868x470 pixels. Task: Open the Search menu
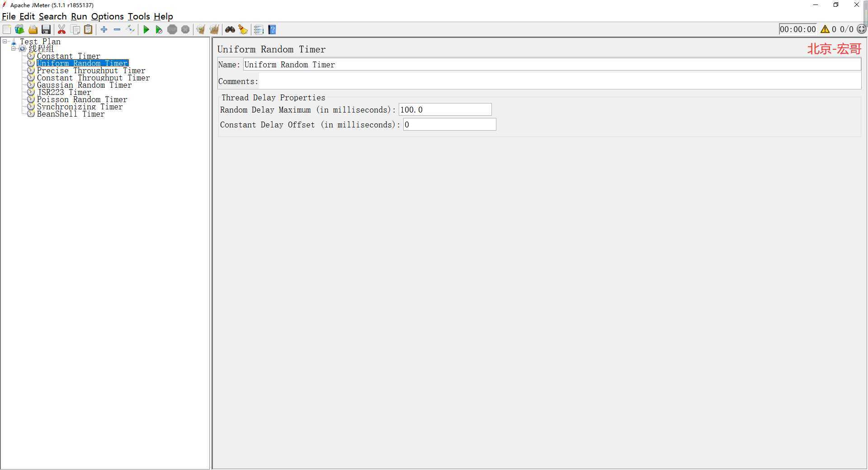point(52,16)
